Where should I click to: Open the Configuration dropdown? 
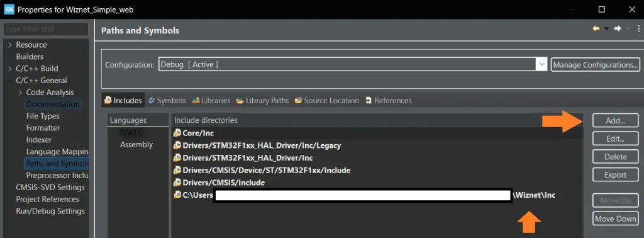click(541, 64)
